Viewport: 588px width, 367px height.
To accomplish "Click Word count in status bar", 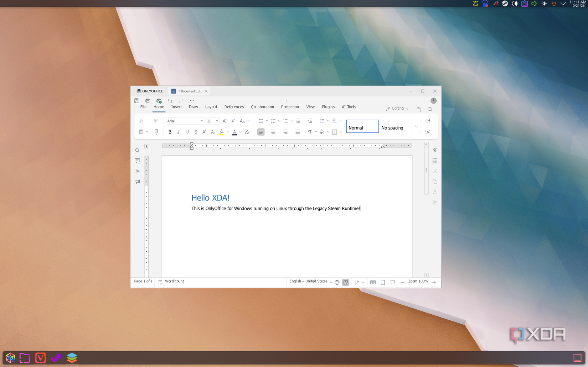I will 171,282.
